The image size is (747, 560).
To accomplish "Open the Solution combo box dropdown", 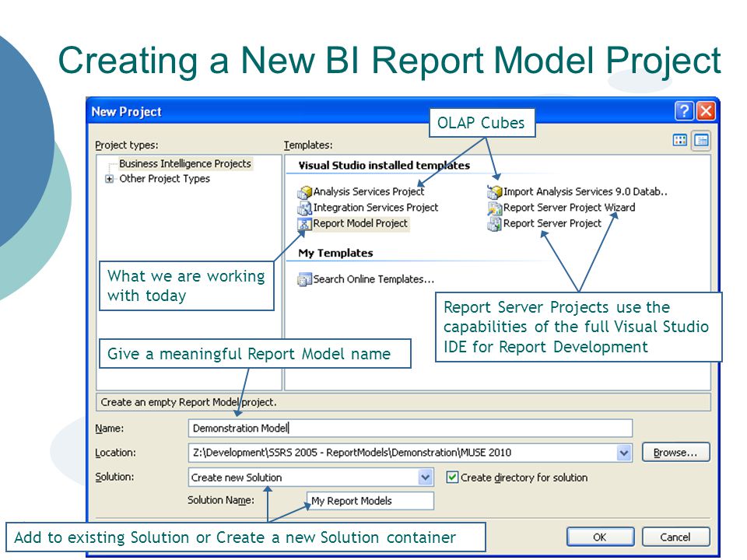I will click(426, 477).
